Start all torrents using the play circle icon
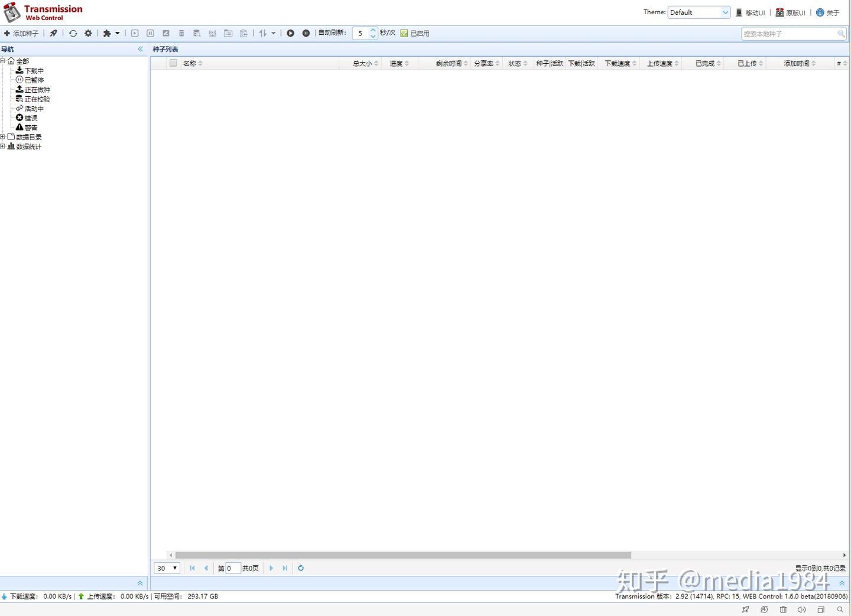851x616 pixels. tap(290, 33)
